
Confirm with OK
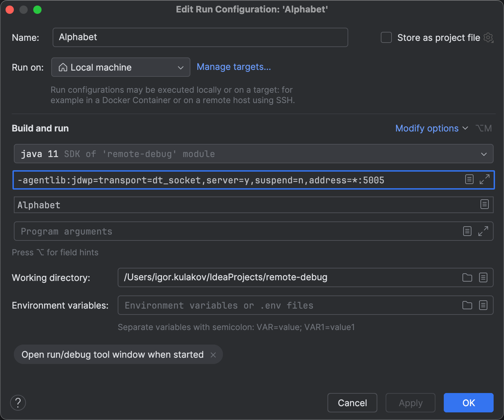[x=468, y=403]
